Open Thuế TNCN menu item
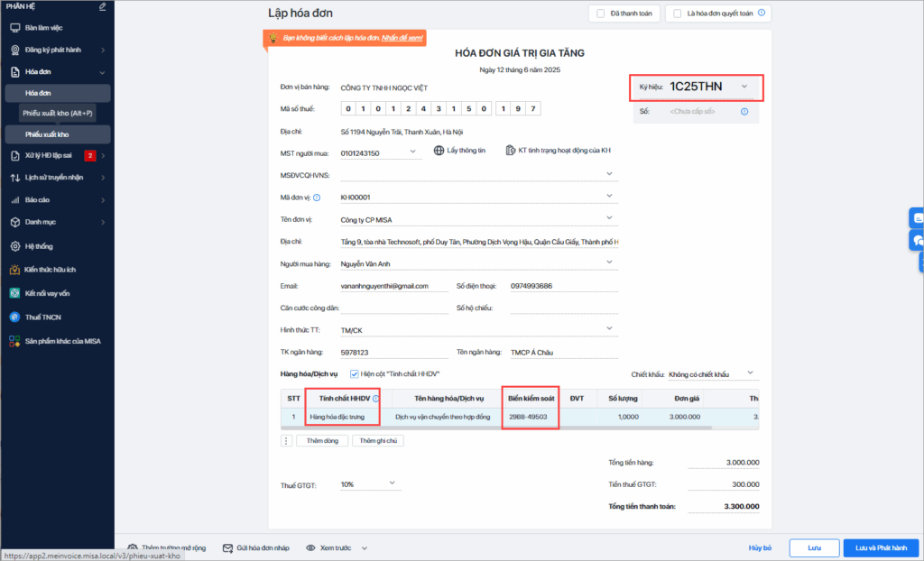 click(43, 317)
